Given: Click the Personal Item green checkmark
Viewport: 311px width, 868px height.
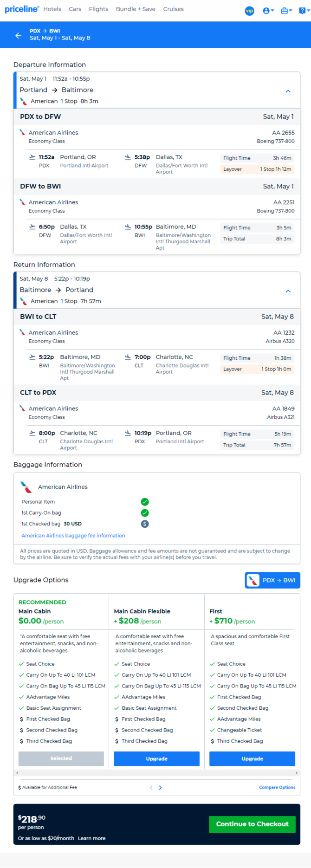Looking at the screenshot, I should [x=145, y=502].
